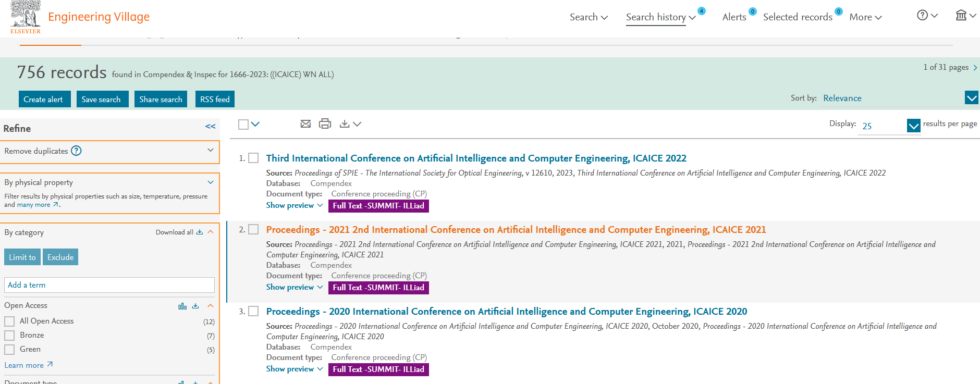Collapse the Refine panel with double arrows

point(210,127)
